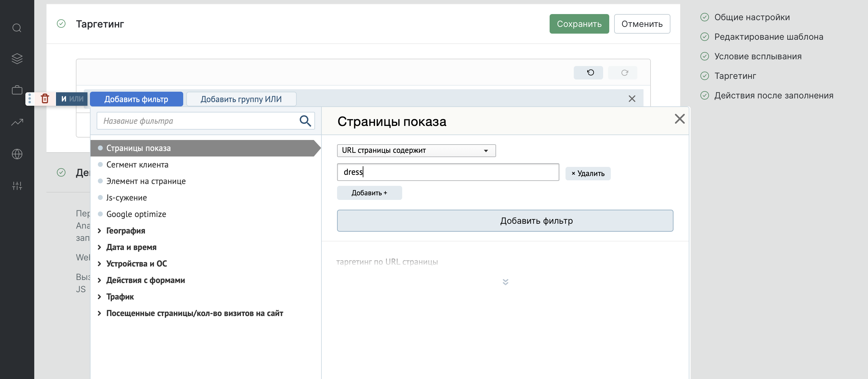Open the globe icon in sidebar
This screenshot has width=868, height=379.
[x=17, y=154]
